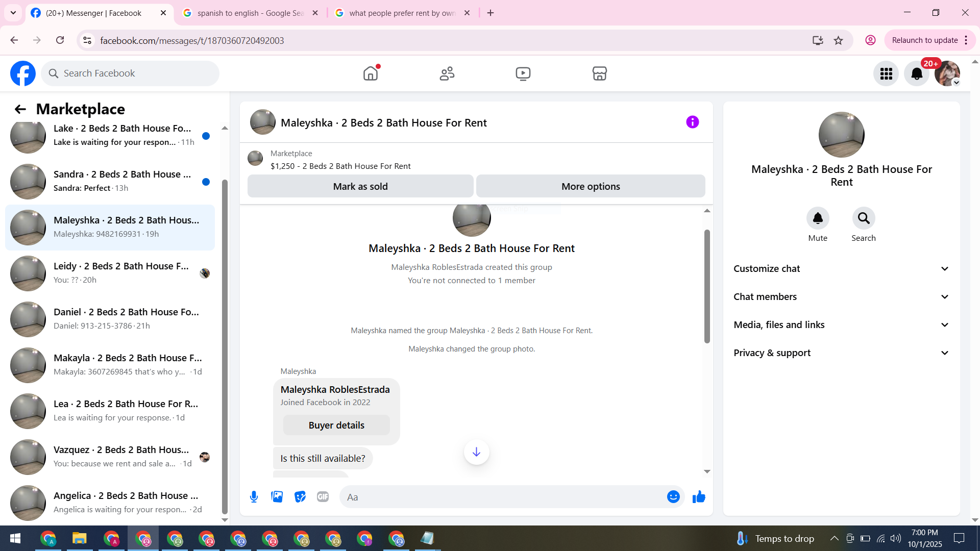This screenshot has width=980, height=551.
Task: Open Angelica conversation in the list
Action: tap(110, 503)
